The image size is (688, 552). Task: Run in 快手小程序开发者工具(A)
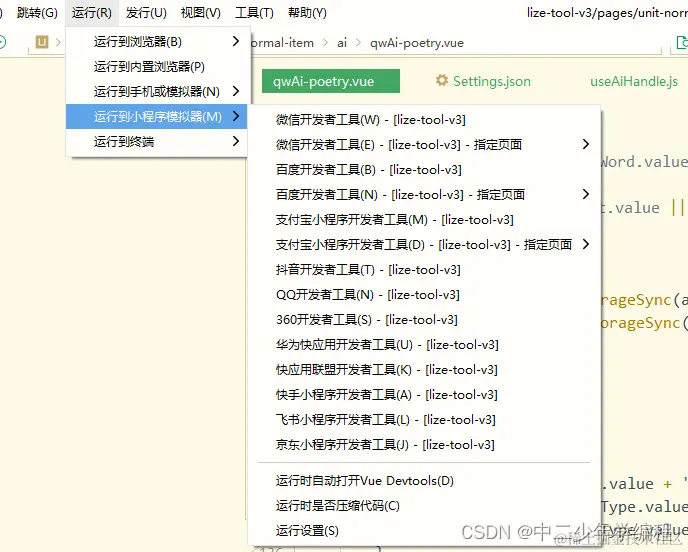424,394
